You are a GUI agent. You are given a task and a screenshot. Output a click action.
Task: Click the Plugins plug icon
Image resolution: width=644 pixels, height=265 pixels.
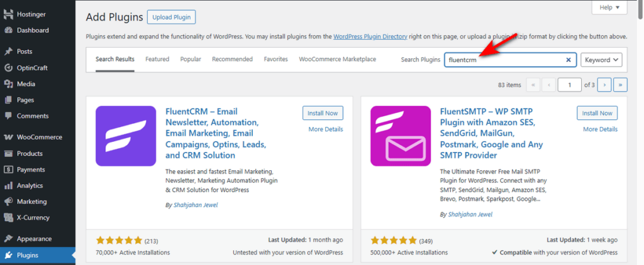point(8,255)
